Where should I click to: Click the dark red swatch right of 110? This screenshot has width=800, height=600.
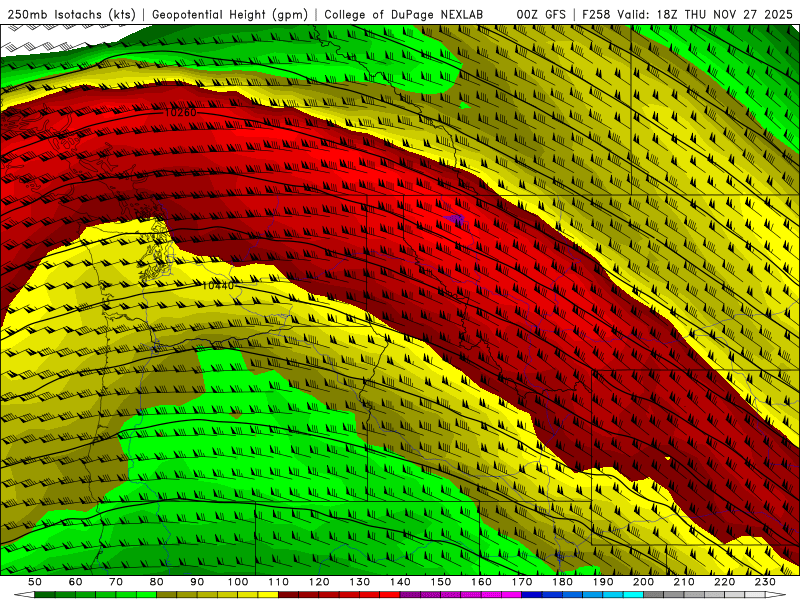(x=288, y=595)
